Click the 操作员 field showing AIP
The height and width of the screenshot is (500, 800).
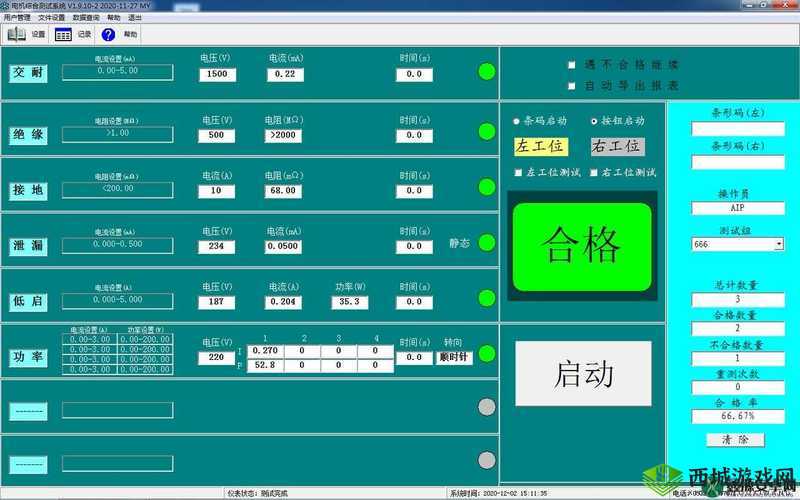(738, 208)
